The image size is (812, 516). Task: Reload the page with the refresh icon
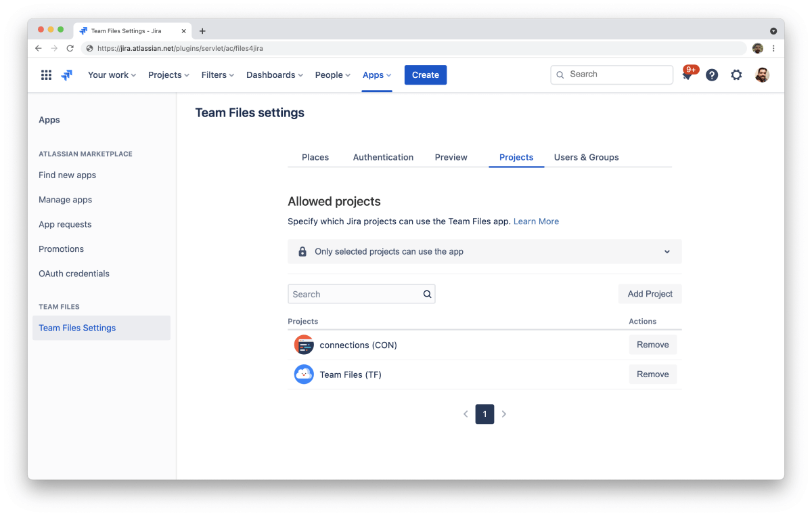[70, 49]
